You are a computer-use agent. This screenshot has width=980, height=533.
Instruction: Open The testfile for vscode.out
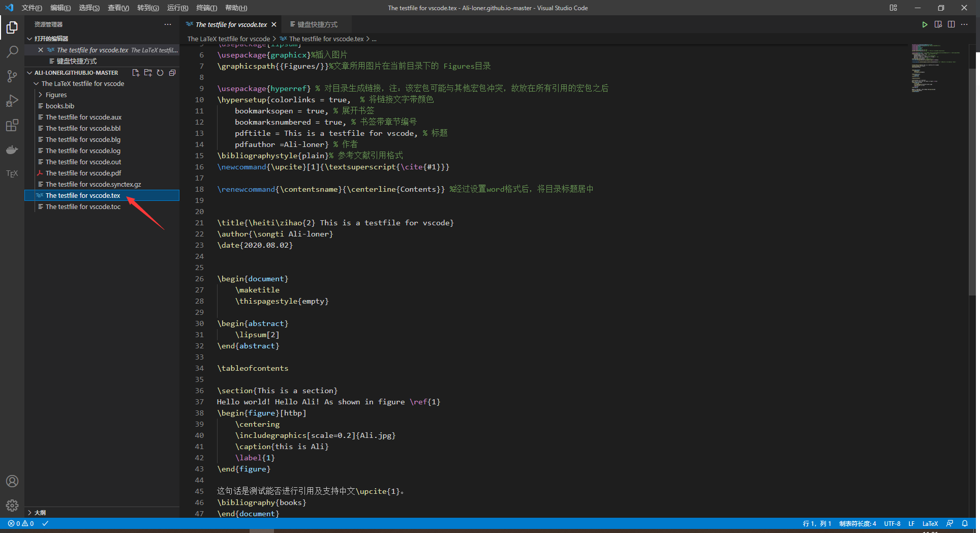click(102, 162)
